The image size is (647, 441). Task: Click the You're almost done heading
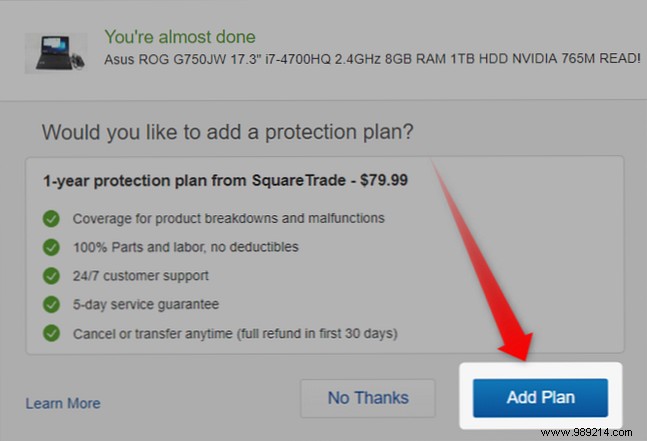pos(180,37)
